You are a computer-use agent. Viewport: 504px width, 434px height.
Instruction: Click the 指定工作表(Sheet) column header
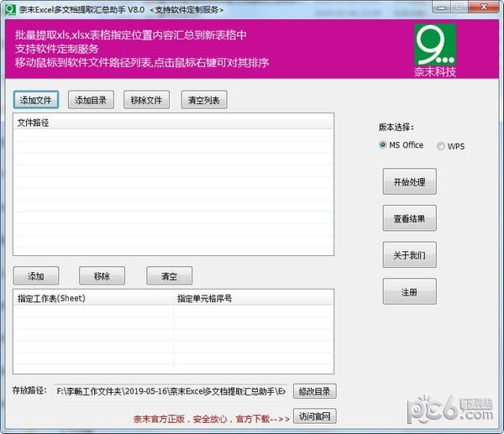point(93,298)
